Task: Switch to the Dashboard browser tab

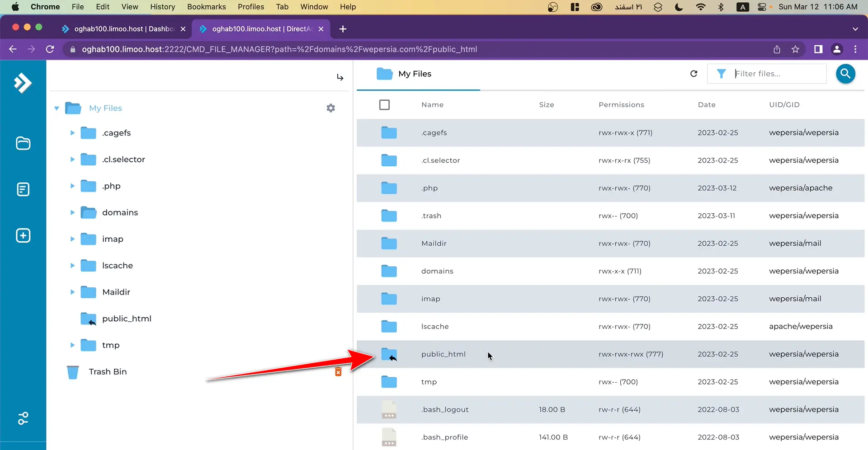Action: click(x=123, y=29)
